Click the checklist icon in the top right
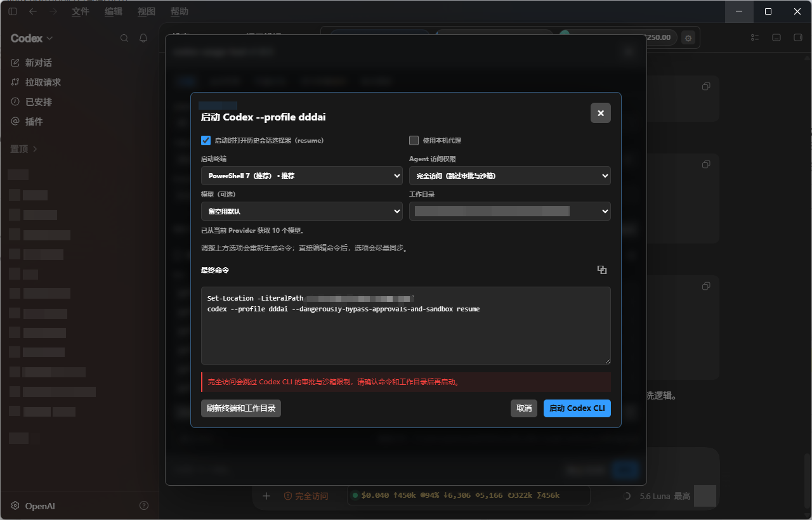The width and height of the screenshot is (812, 520). pos(755,37)
